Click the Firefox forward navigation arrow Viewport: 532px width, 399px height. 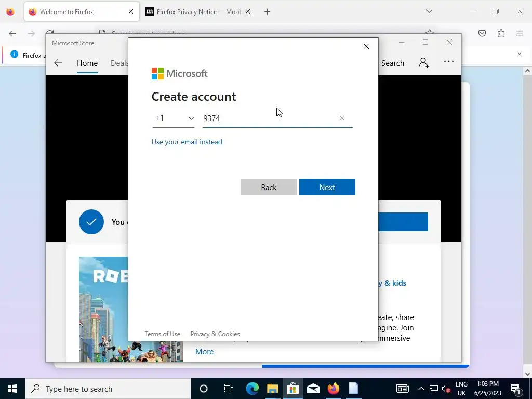click(x=31, y=33)
